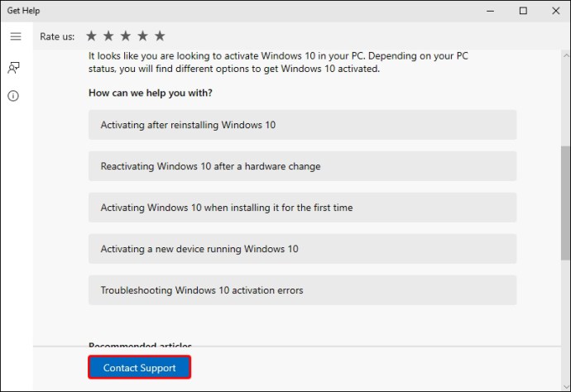Pick Activating Windows 10 when installing first time
Screen dimensions: 571x392
coord(302,208)
